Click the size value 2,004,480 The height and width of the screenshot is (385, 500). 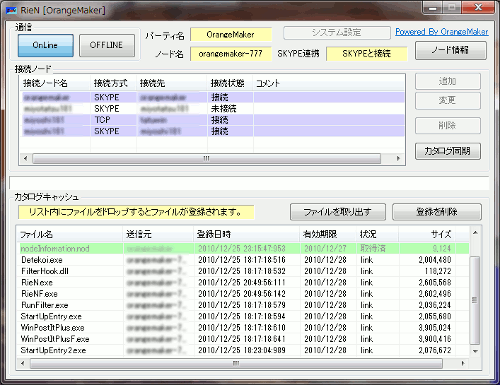435,260
